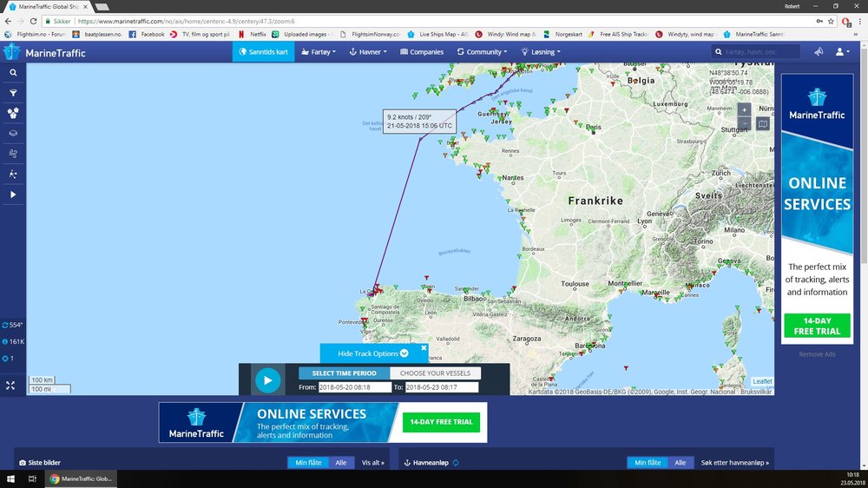Open the map type book icon
The height and width of the screenshot is (488, 868).
(x=763, y=123)
